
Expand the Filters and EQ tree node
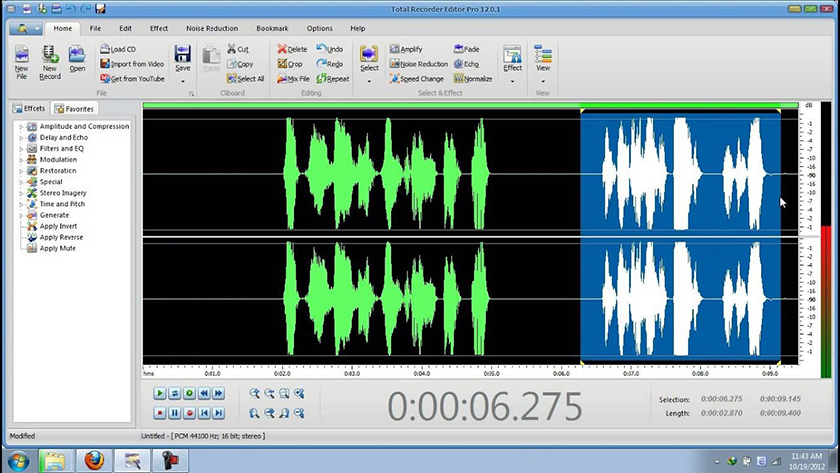(21, 149)
